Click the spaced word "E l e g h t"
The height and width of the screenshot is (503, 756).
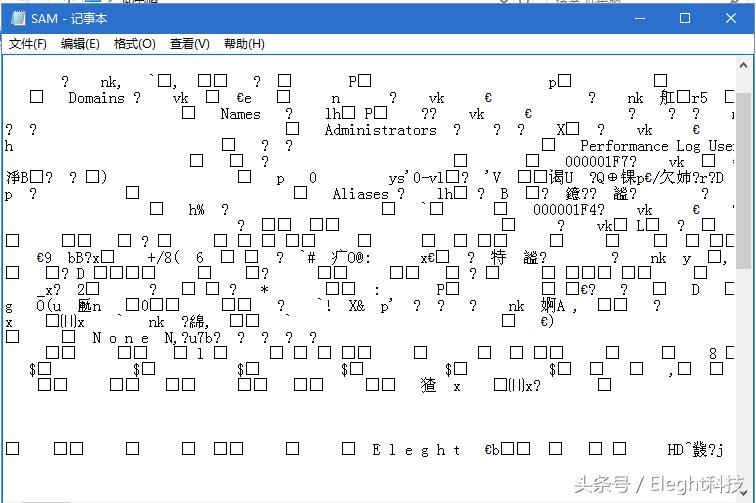(416, 450)
